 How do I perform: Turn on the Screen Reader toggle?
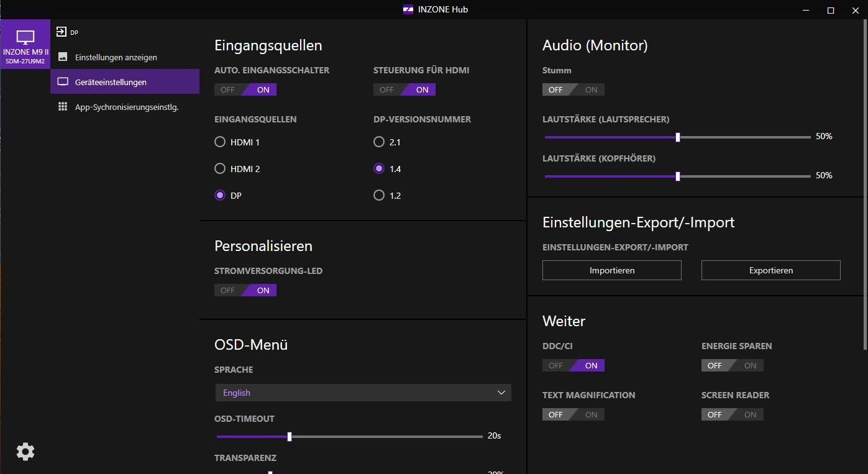click(733, 414)
